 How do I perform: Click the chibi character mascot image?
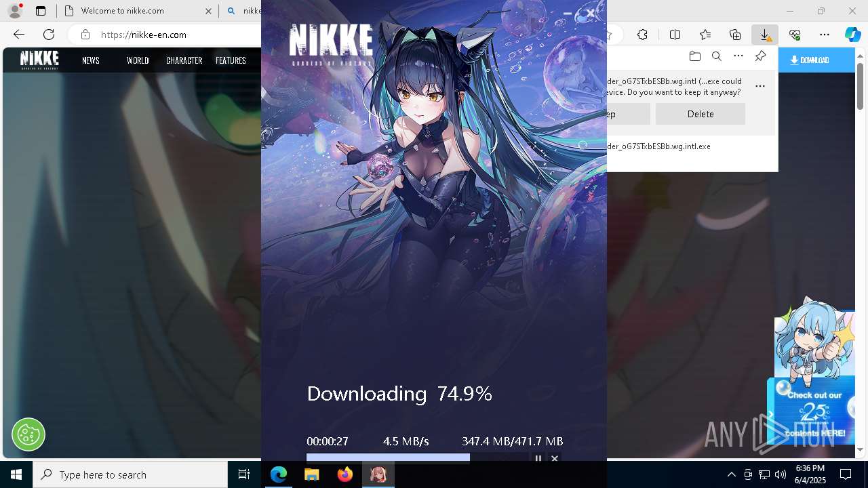814,342
